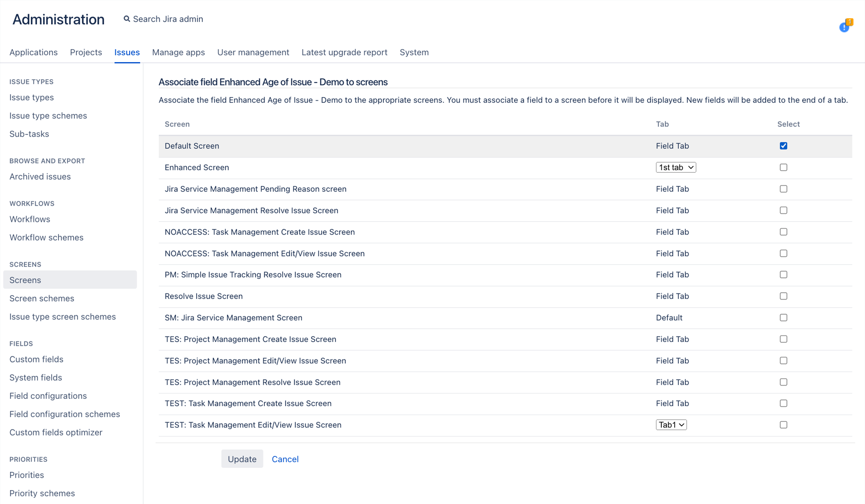Viewport: 865px width, 504px height.
Task: Click the Cancel link
Action: tap(285, 459)
